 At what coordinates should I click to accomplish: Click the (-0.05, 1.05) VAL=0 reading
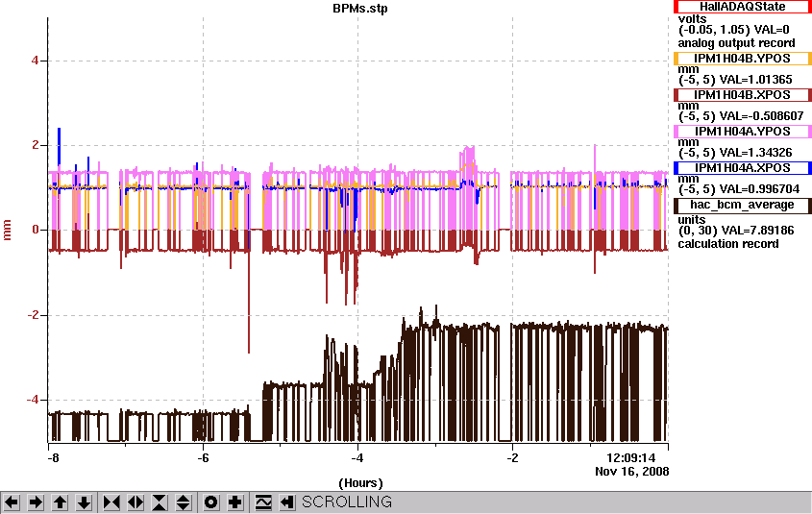click(733, 31)
